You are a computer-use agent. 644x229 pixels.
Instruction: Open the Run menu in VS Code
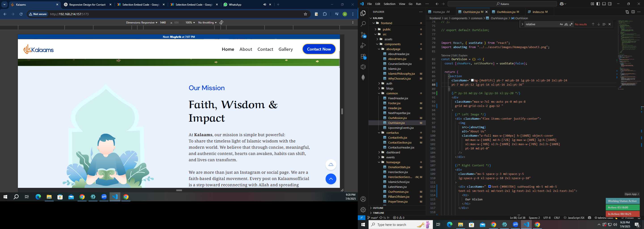coord(418,4)
